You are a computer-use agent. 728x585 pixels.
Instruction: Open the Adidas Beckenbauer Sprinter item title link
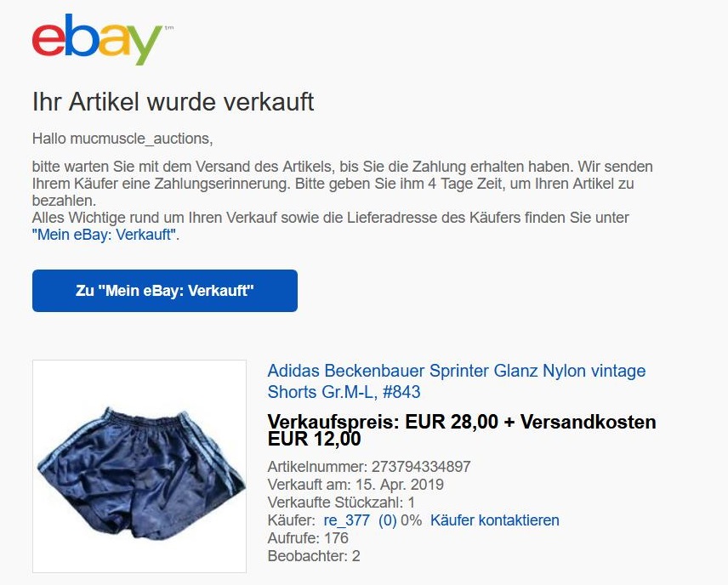click(457, 381)
